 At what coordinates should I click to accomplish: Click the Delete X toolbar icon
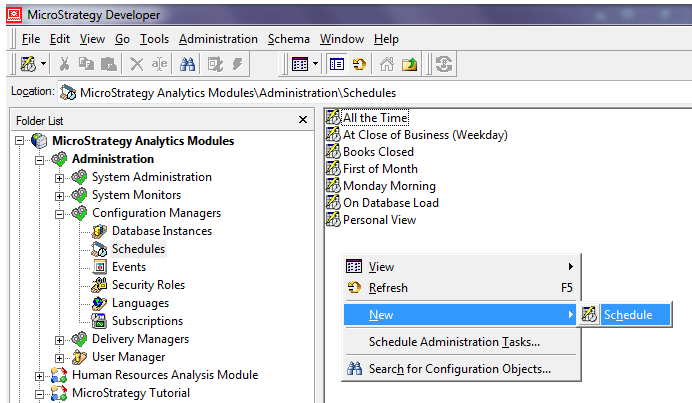click(x=136, y=64)
